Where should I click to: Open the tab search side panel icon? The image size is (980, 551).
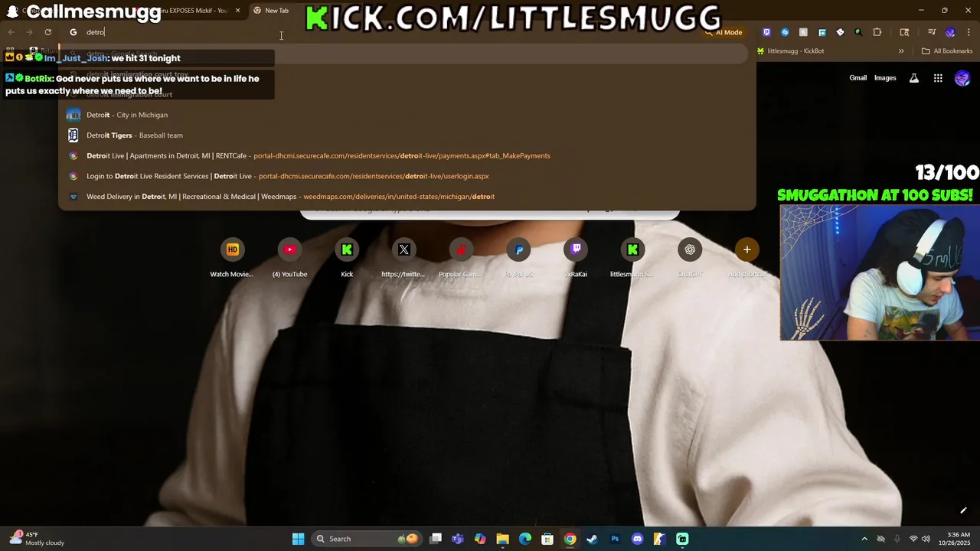(x=904, y=32)
